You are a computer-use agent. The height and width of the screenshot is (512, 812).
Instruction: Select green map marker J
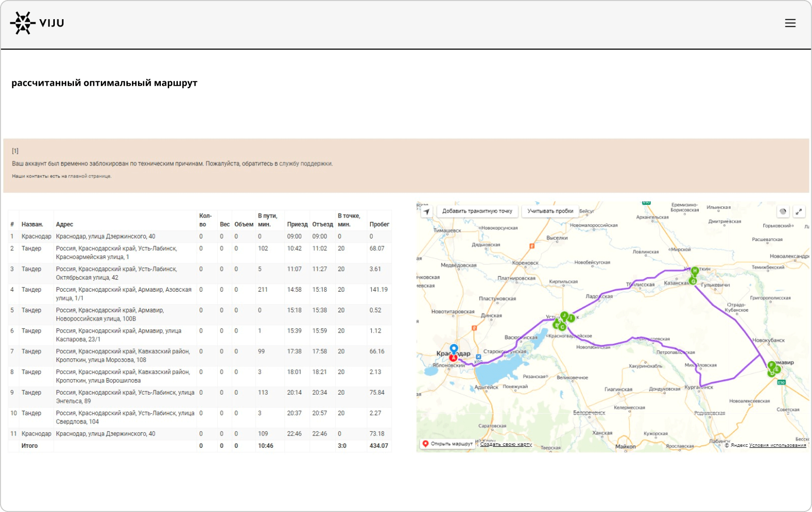564,315
